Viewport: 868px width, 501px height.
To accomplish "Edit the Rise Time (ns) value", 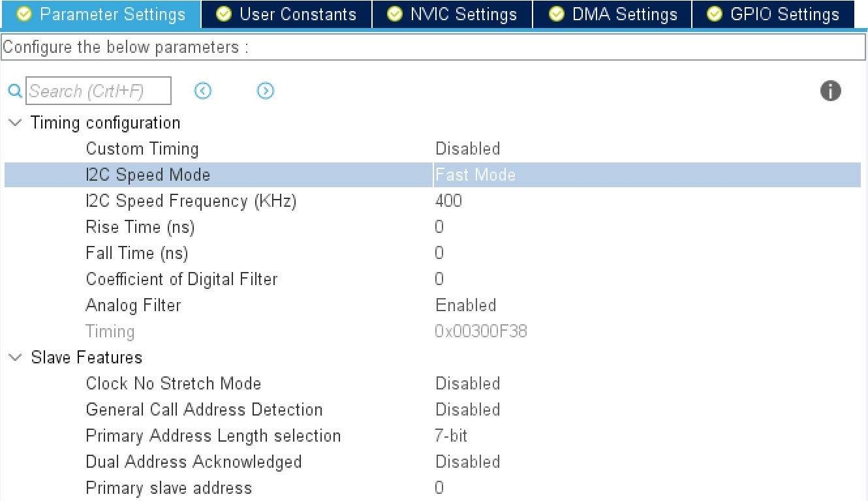I will pyautogui.click(x=439, y=227).
